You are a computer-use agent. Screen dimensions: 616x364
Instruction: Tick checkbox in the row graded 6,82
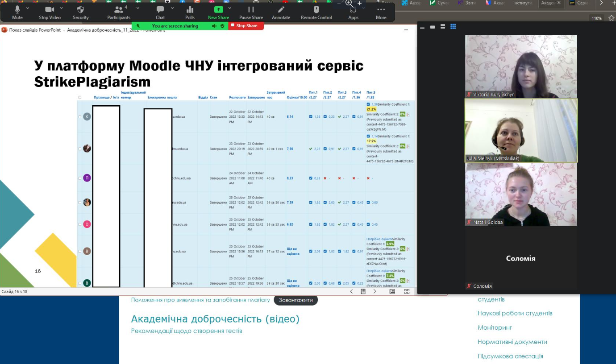click(x=80, y=224)
